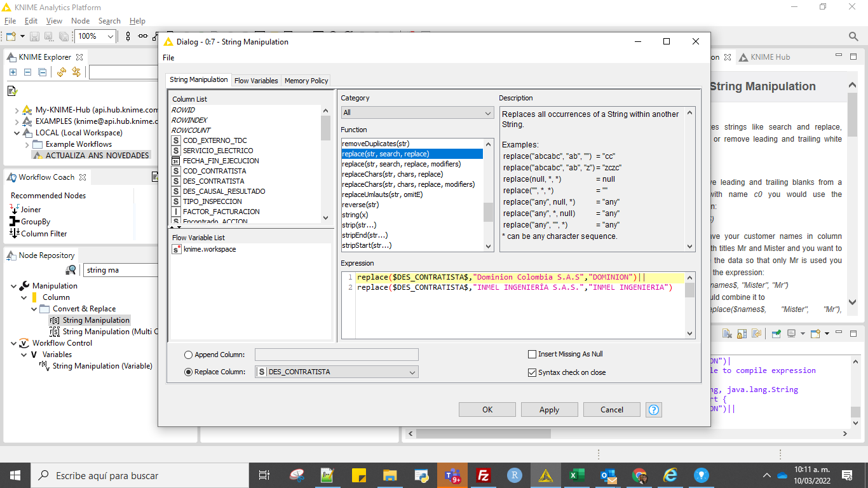Expand all items in KNIME Explorer
This screenshot has width=868, height=488.
coord(13,72)
